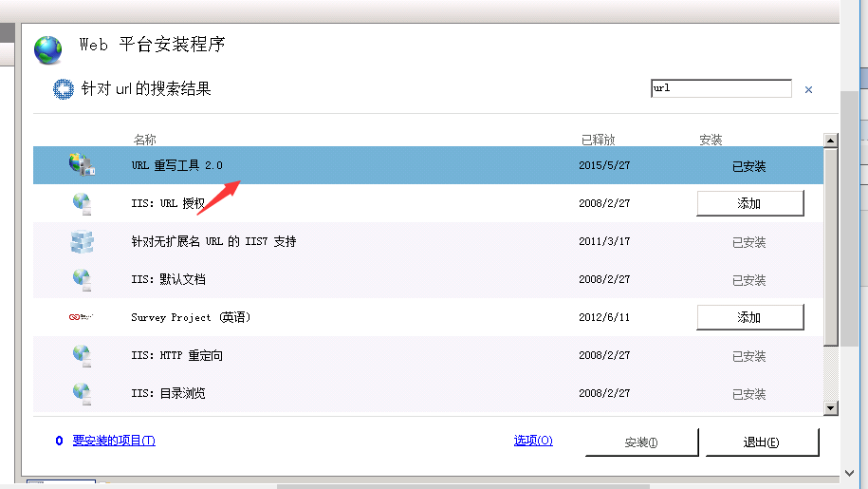
Task: Add the IIS: URL 授权 item
Action: [750, 203]
